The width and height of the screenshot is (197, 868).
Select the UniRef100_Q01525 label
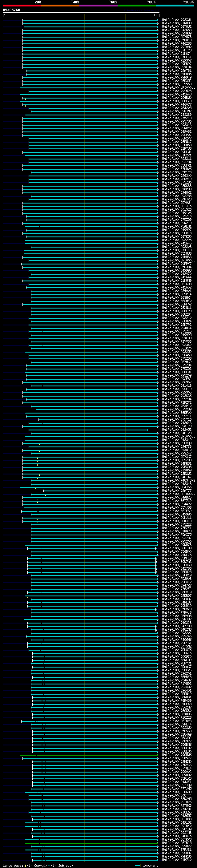[x=176, y=91]
